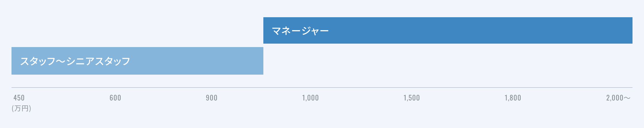Click the 1,800 axis label
This screenshot has height=128, width=644.
(513, 98)
